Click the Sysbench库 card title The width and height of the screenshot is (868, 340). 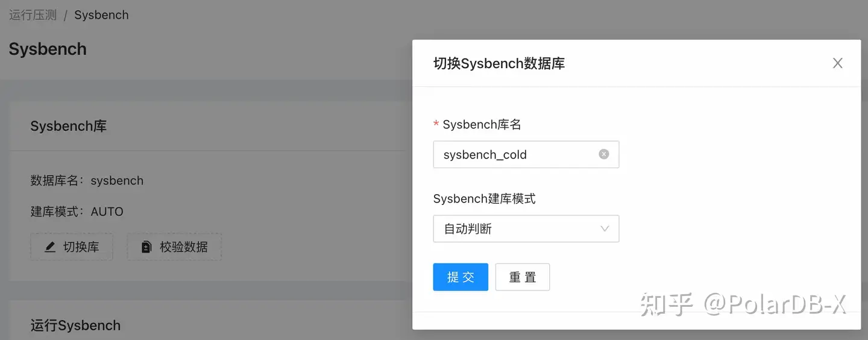(68, 127)
